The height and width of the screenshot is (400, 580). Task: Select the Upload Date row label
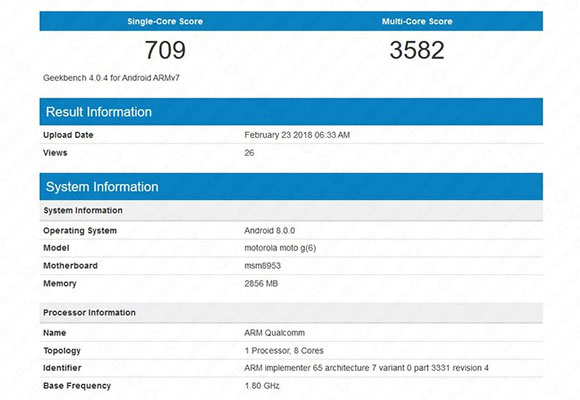coord(68,135)
